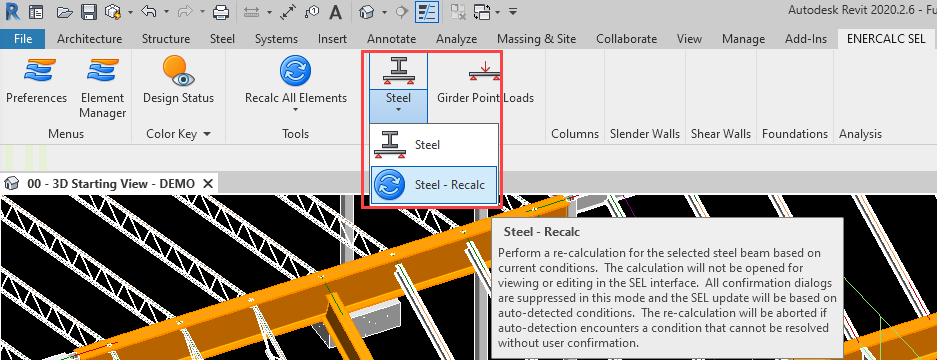Switch to the Systems ribbon tab
Screen dimensions: 937x360
tap(276, 39)
